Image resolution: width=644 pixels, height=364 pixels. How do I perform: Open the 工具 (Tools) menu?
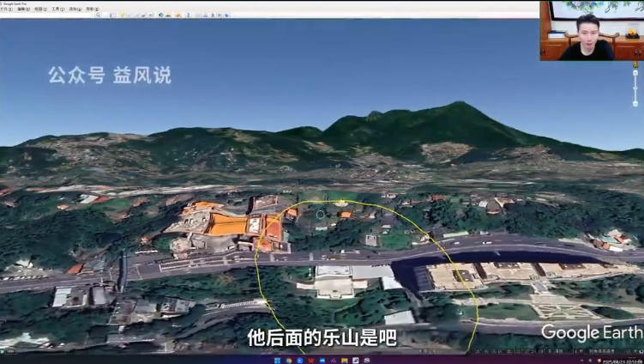pyautogui.click(x=58, y=9)
